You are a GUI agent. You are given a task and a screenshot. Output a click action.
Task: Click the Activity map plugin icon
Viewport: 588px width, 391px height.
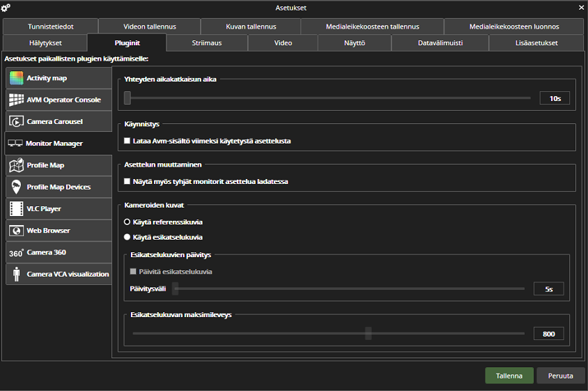[x=16, y=78]
